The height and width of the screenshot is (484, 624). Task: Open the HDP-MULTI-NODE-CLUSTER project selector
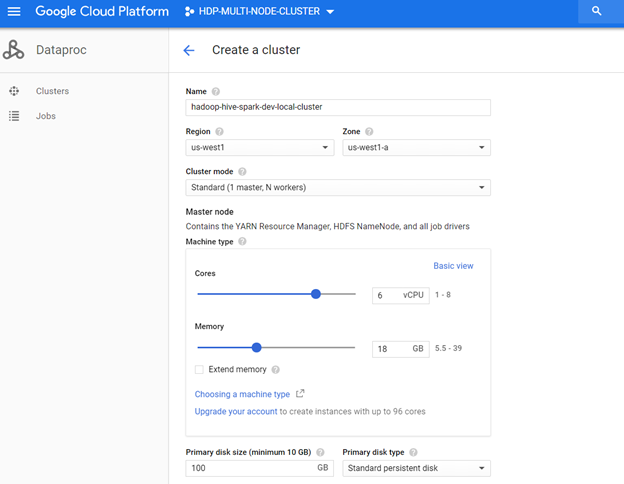260,11
